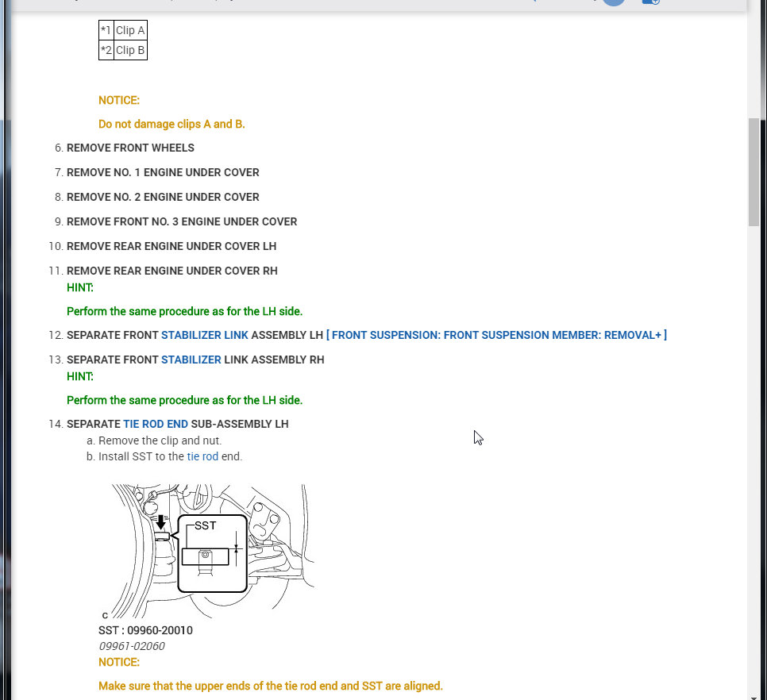Screen dimensions: 767x700
Task: Click 'Do not damage clips A and B.' text
Action: point(172,124)
